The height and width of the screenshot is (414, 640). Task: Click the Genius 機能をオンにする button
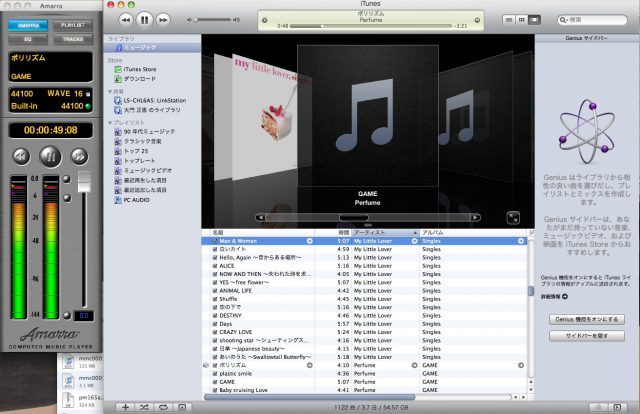[587, 319]
